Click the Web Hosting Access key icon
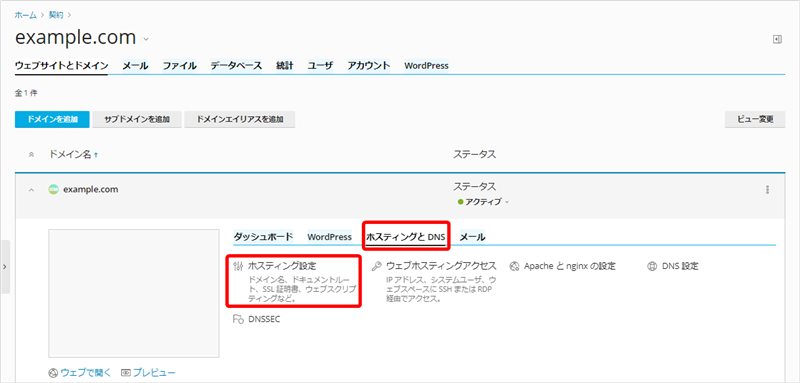This screenshot has height=383, width=800. click(x=377, y=266)
